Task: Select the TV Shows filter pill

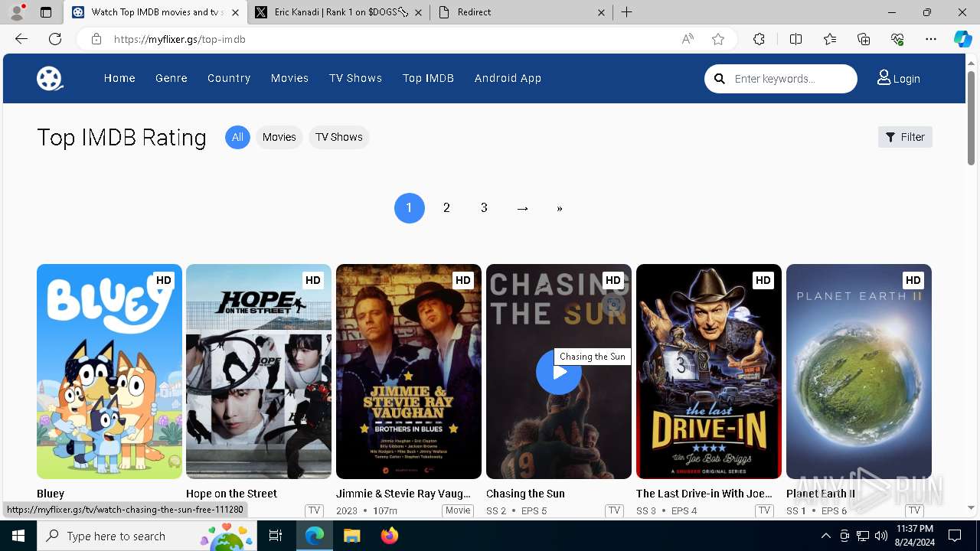Action: pyautogui.click(x=338, y=137)
